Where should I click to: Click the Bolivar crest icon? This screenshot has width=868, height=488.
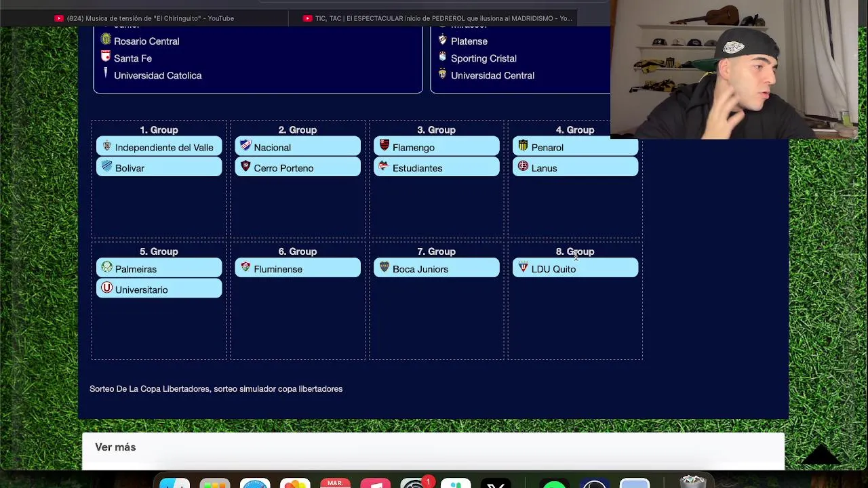106,166
